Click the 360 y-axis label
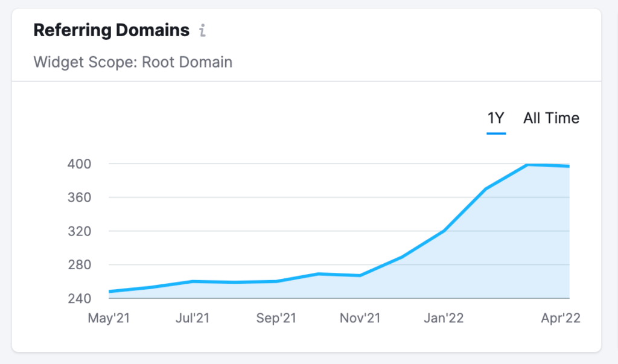The image size is (618, 364). coord(79,197)
